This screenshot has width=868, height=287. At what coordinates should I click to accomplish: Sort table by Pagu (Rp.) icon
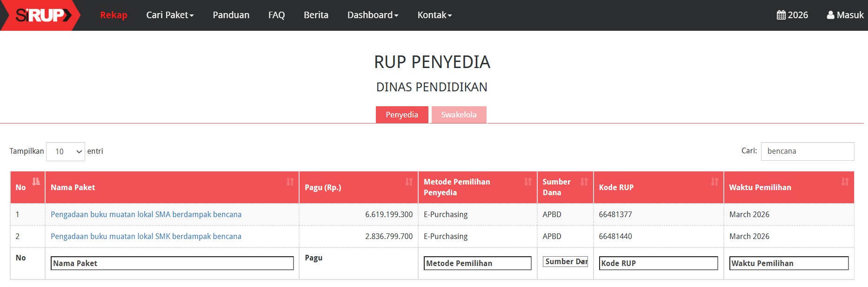coord(409,181)
